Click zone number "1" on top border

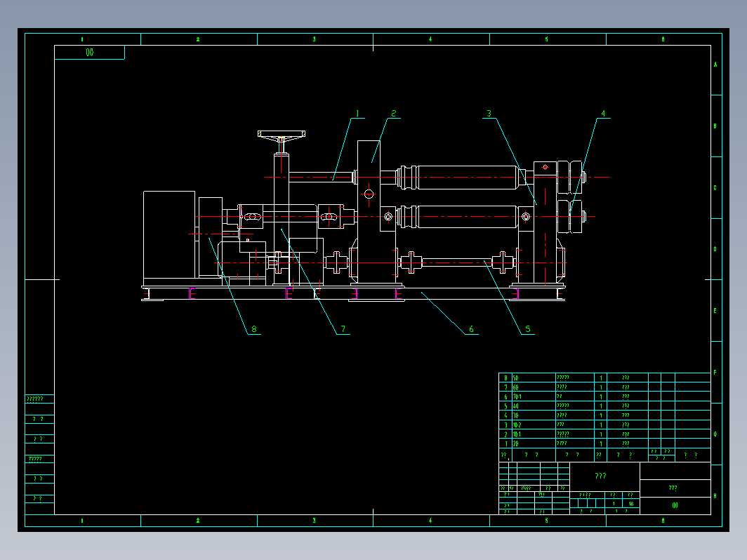pos(82,39)
